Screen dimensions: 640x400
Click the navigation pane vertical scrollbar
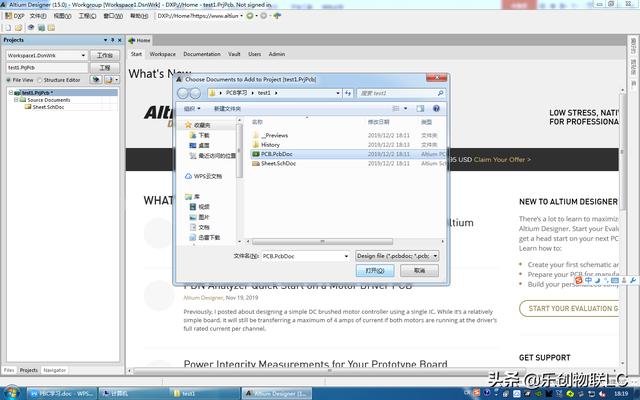pyautogui.click(x=240, y=151)
